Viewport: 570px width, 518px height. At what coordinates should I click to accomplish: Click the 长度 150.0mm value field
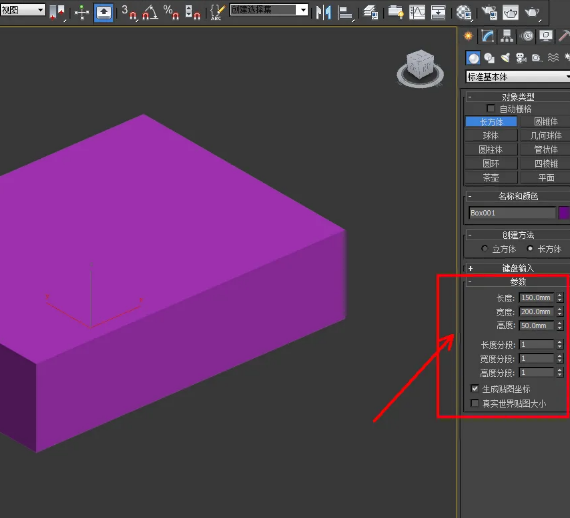pos(537,298)
